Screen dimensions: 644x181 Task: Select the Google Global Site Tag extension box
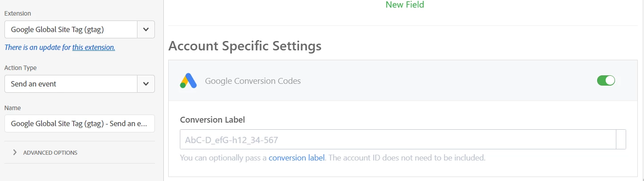click(x=71, y=29)
